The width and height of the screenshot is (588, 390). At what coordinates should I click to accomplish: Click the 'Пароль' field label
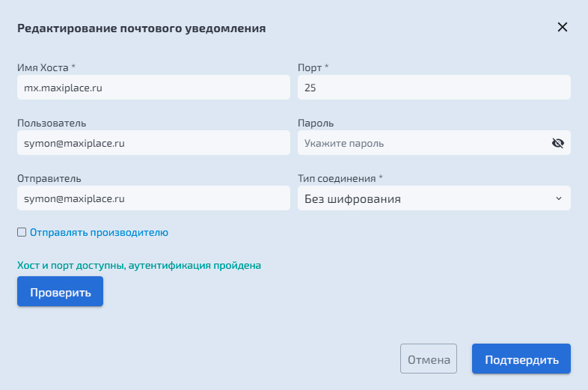tap(316, 123)
